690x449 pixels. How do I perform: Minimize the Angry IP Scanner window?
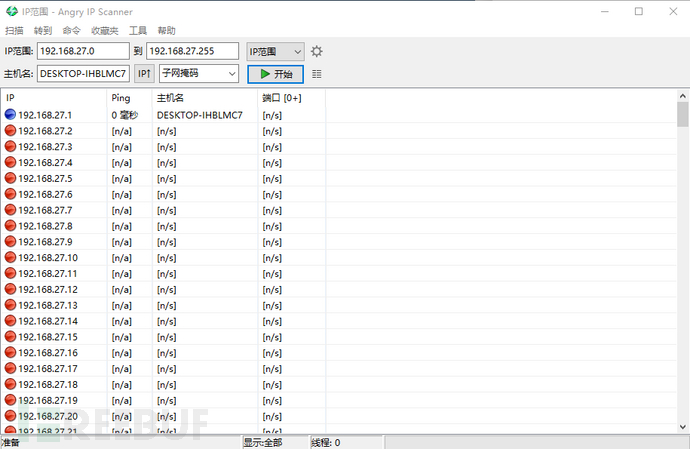(605, 11)
